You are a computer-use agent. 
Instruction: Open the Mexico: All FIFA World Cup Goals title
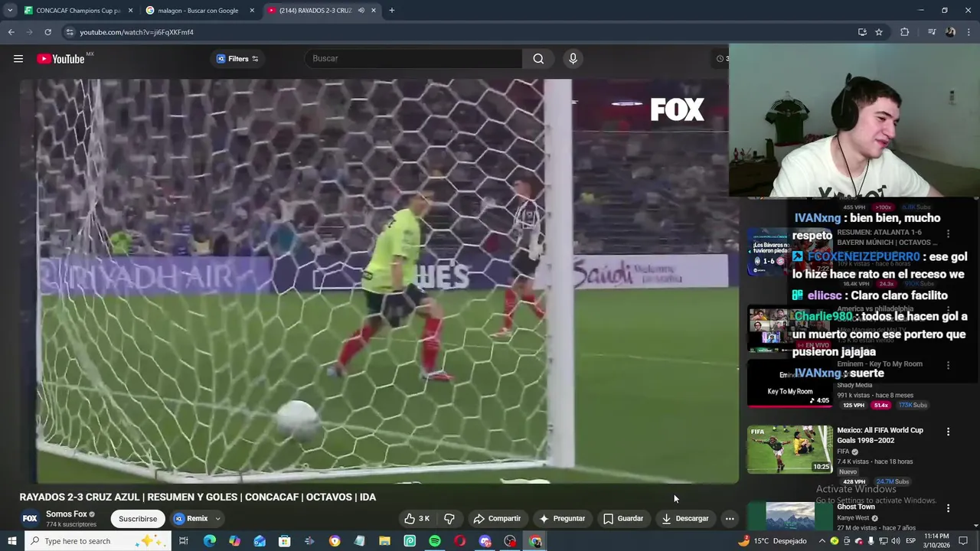tap(880, 435)
